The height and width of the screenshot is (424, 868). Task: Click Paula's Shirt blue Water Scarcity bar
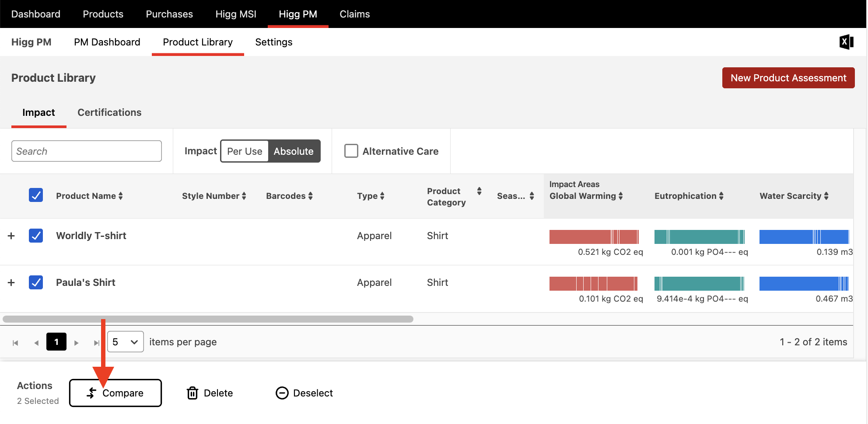(x=804, y=283)
